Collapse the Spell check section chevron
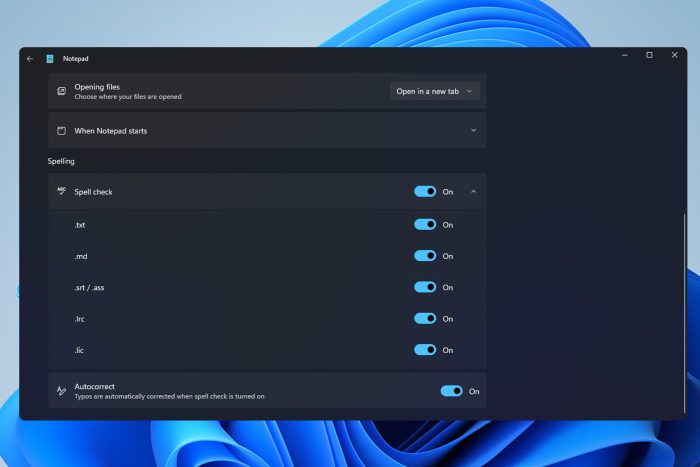Screen dimensions: 700x467 (x=473, y=192)
